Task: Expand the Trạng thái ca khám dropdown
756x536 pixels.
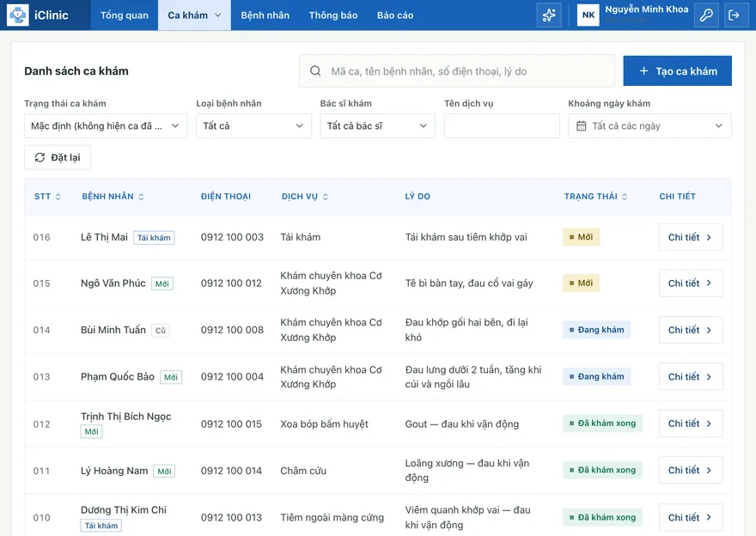Action: pyautogui.click(x=106, y=125)
